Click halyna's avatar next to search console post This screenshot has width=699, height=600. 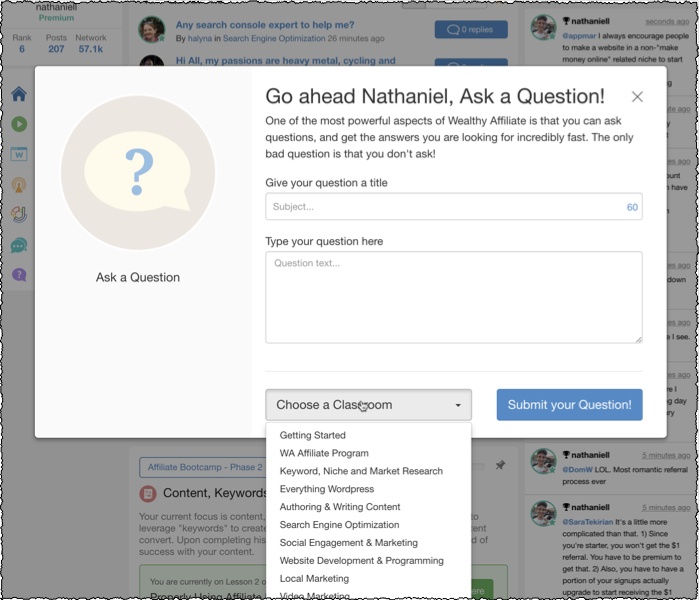tap(152, 29)
